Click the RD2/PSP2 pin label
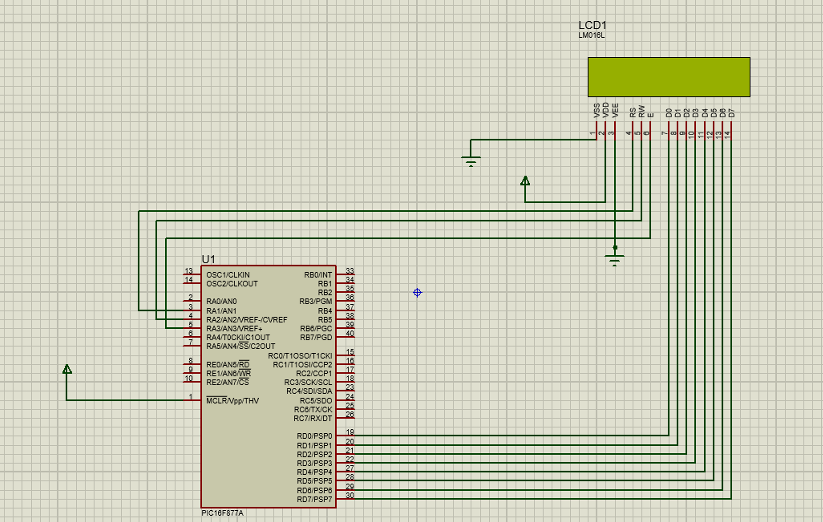 point(314,455)
